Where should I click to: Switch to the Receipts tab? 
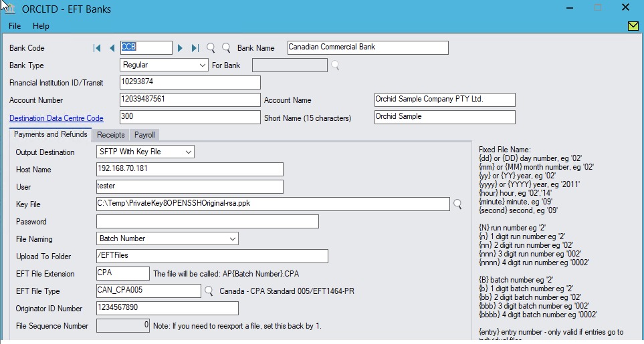pyautogui.click(x=110, y=135)
